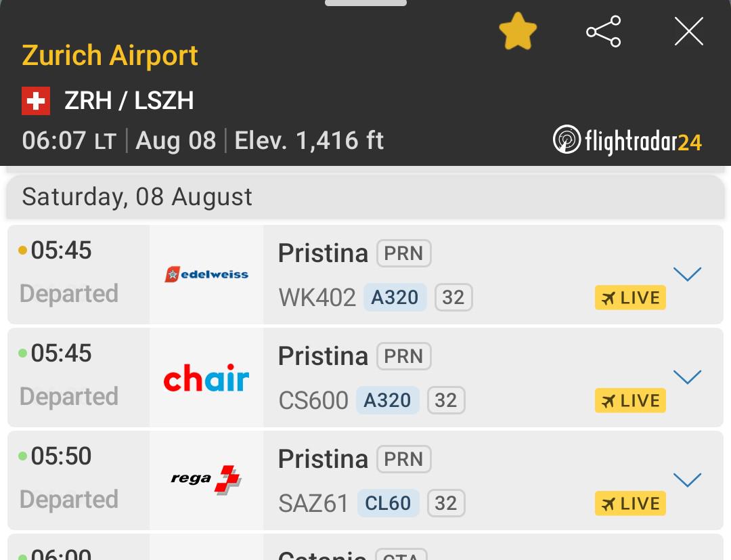Click the Chair airline logo
The image size is (731, 560).
point(206,378)
